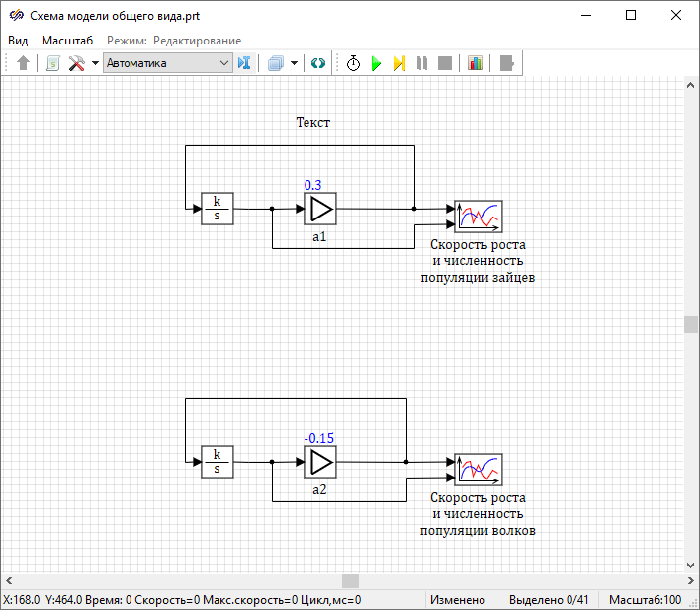This screenshot has width=700, height=610.
Task: Click the wrench and screwdriver tools icon
Action: (x=77, y=63)
